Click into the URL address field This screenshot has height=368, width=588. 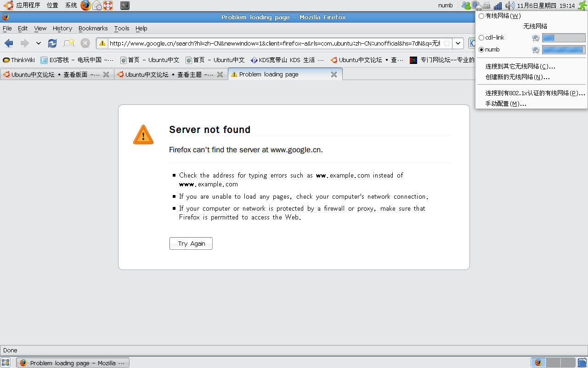pyautogui.click(x=275, y=43)
